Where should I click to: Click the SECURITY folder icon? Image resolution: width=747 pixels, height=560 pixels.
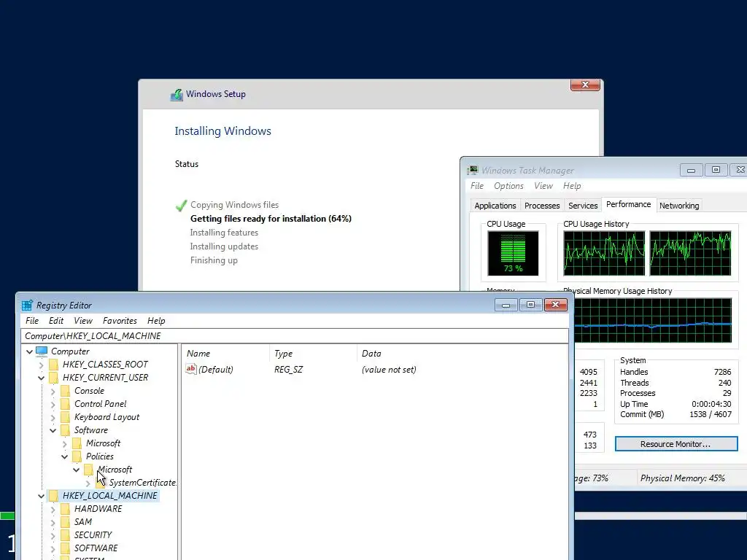65,534
